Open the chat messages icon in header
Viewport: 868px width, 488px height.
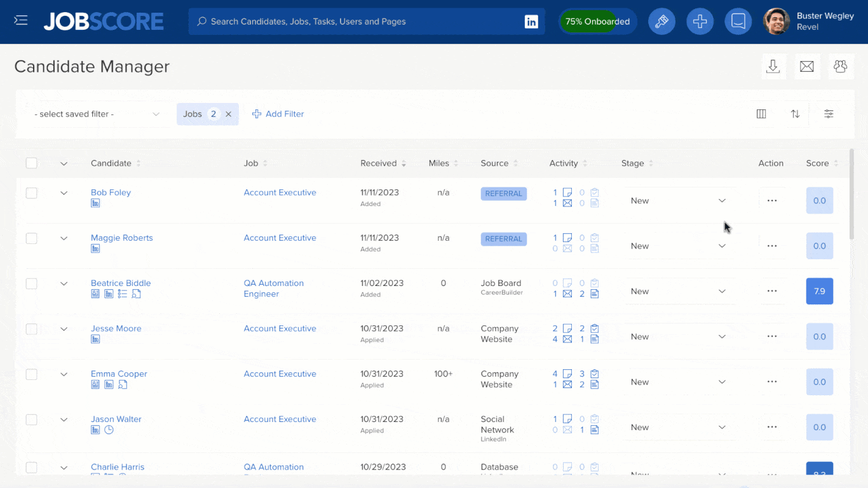click(x=738, y=22)
